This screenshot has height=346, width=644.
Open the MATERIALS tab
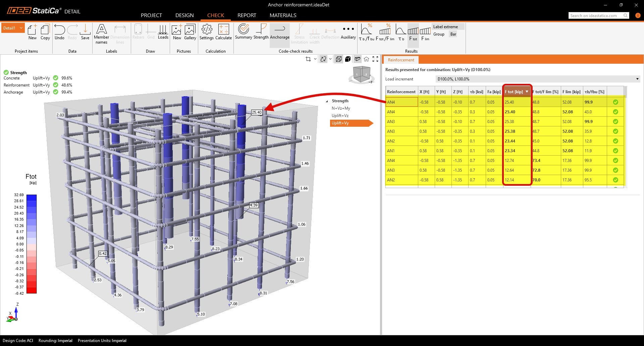click(283, 15)
